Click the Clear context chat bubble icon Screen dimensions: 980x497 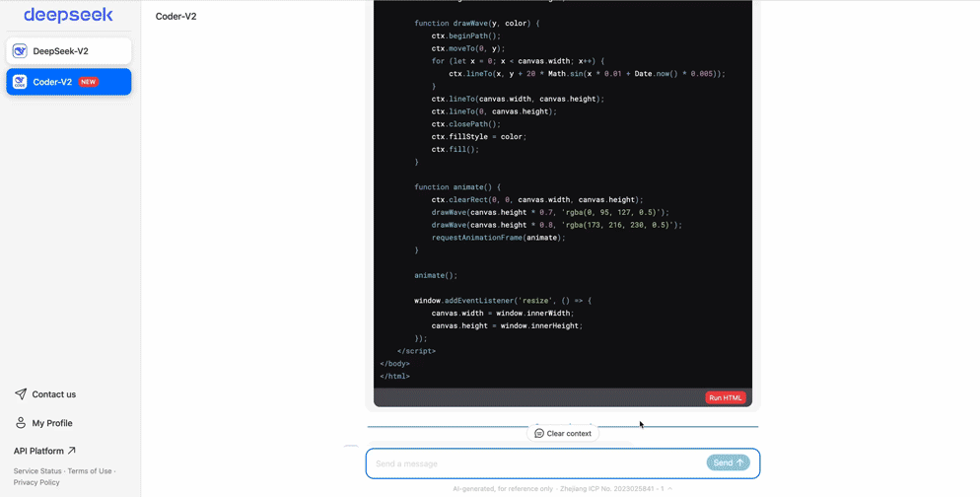click(x=539, y=434)
